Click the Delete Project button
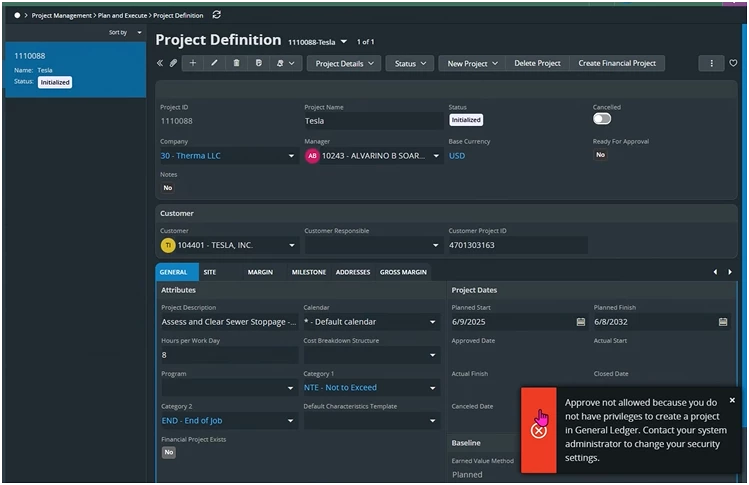 [537, 63]
